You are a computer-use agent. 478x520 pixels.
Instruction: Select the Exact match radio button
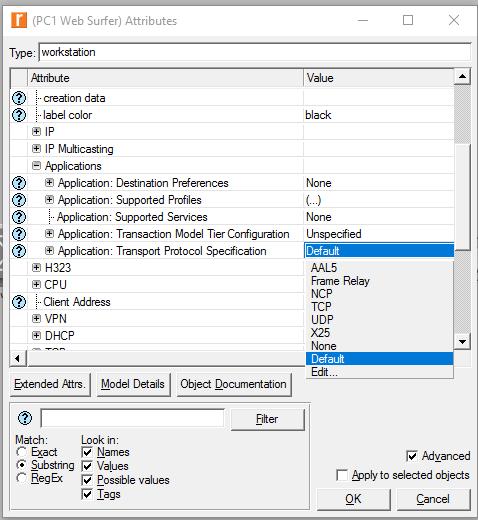tap(21, 452)
